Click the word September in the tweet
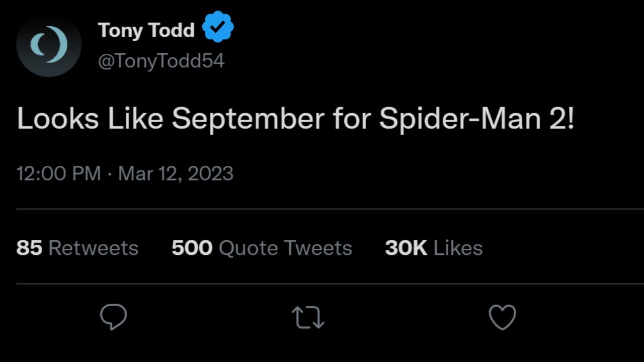Screen dimensions: 644x362 pyautogui.click(x=248, y=120)
